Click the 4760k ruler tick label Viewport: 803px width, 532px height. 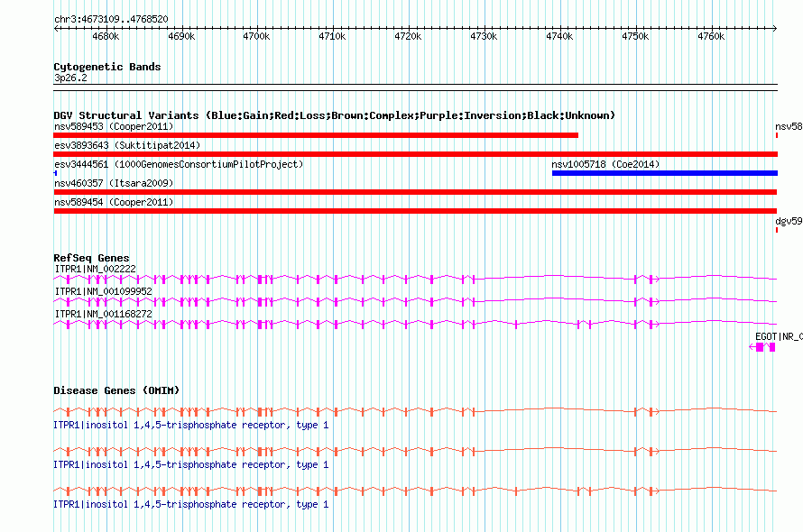point(711,36)
